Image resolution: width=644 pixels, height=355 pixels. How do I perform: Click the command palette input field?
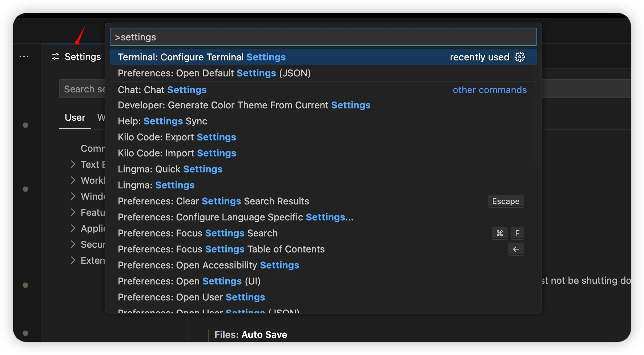323,37
